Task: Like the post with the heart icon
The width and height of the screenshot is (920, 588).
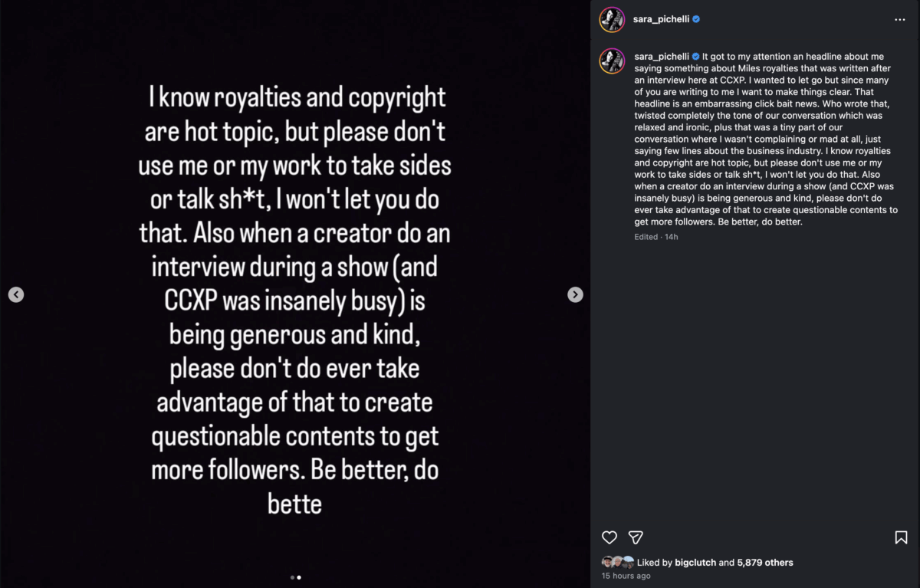Action: [x=609, y=537]
